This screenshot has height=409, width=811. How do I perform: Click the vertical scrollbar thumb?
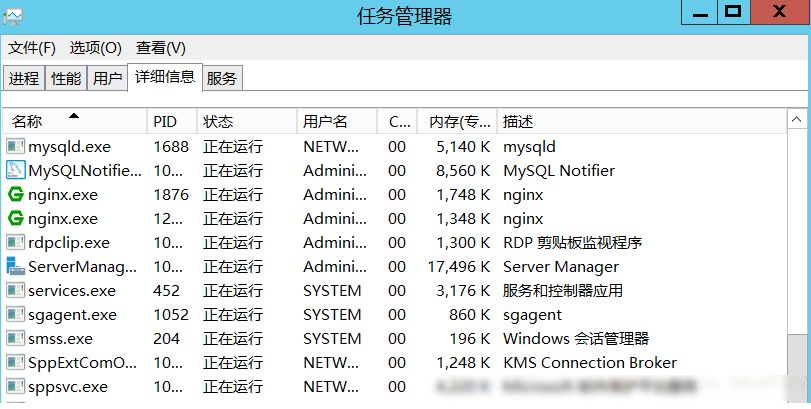tap(797, 367)
